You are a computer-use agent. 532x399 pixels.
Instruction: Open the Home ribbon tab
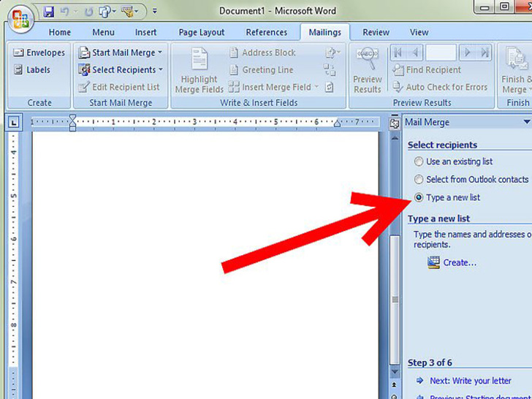pos(60,32)
